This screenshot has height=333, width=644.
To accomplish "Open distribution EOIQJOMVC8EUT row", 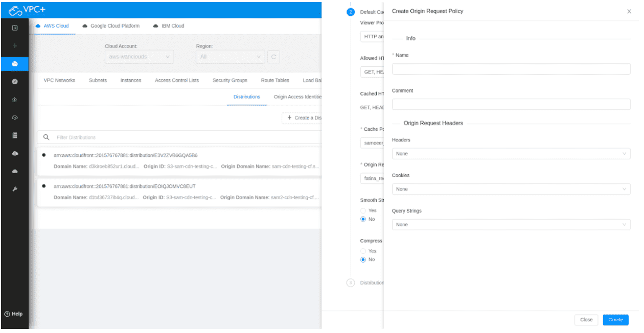I will click(x=179, y=192).
